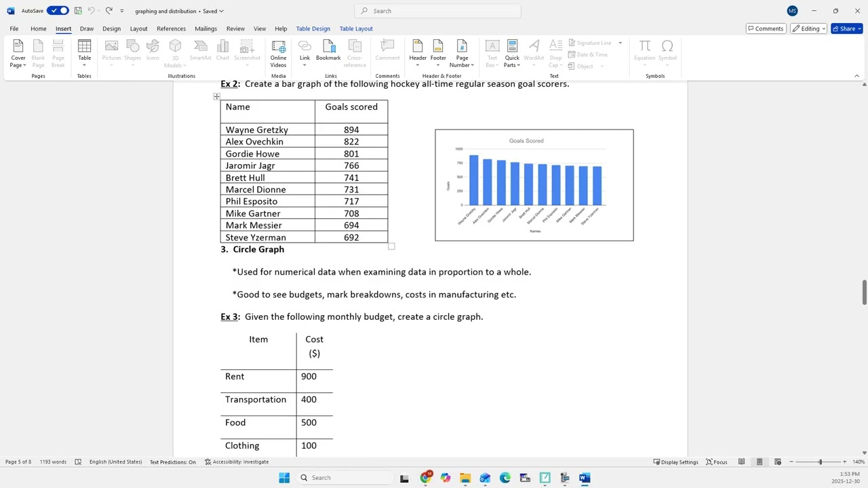
Task: Click zoom out minus button
Action: [x=791, y=462]
